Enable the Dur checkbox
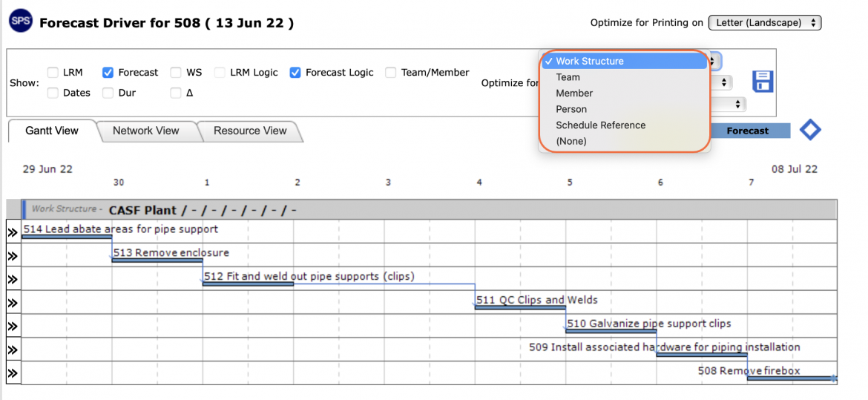The height and width of the screenshot is (400, 868). pos(108,93)
